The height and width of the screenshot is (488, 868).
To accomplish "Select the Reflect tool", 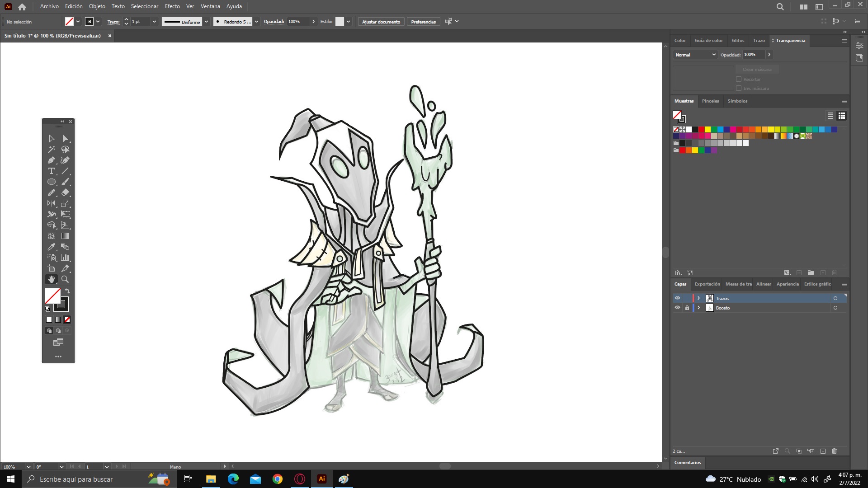I will point(52,204).
